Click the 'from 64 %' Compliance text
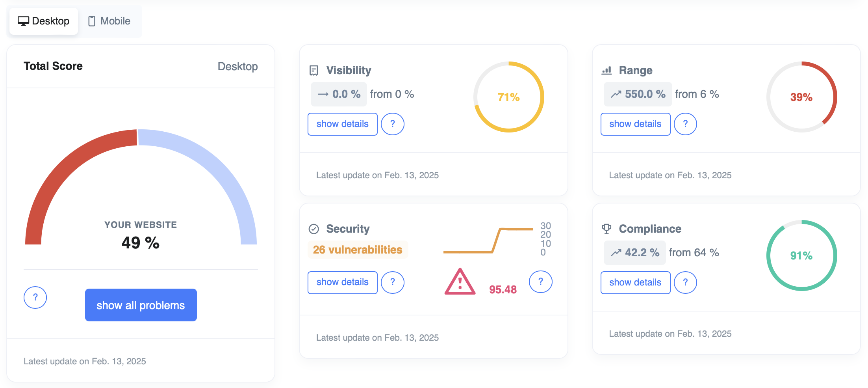This screenshot has width=868, height=388. point(694,253)
